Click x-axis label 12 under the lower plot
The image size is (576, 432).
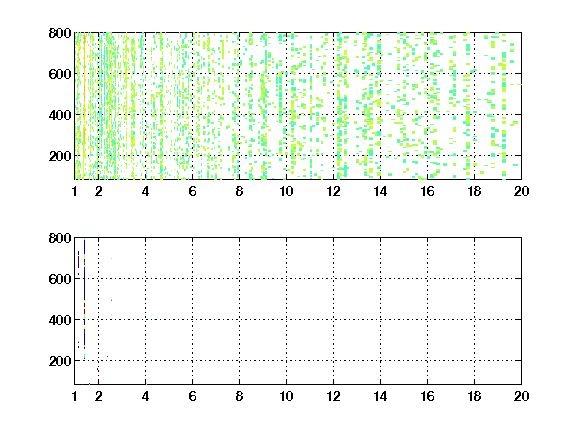point(333,396)
